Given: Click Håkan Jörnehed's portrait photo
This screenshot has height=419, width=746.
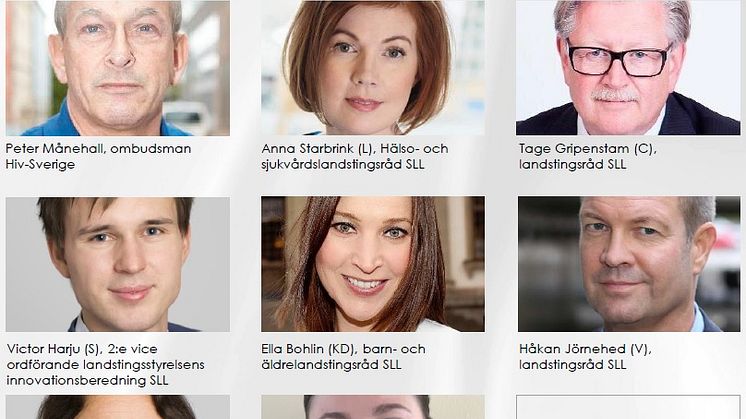Looking at the screenshot, I should click(x=629, y=264).
